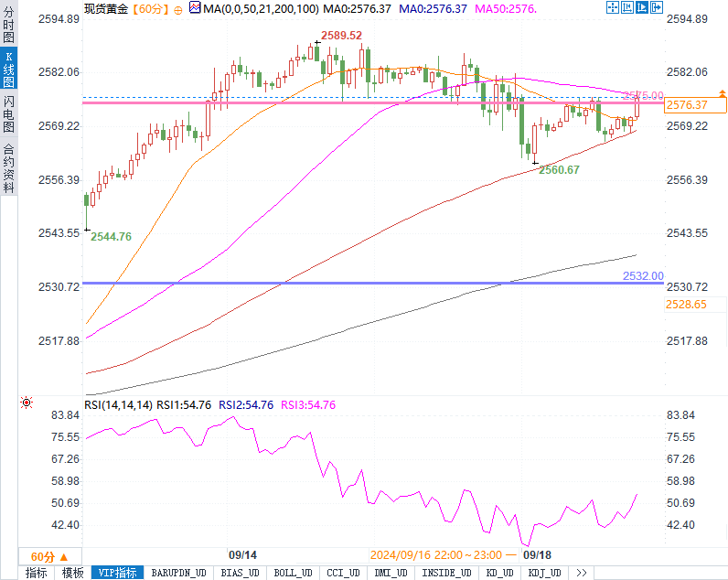This screenshot has height=580, width=728.
Task: Select the 闪电图 side tab
Action: click(x=8, y=113)
